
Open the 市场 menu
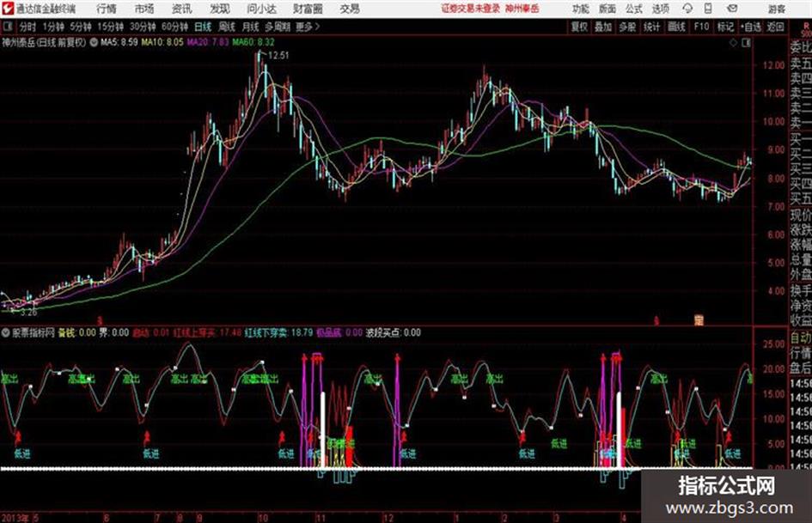click(x=144, y=9)
